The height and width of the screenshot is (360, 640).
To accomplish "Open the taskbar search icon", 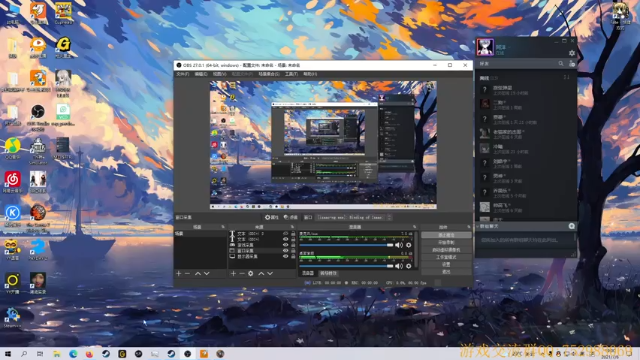I will (x=24, y=354).
